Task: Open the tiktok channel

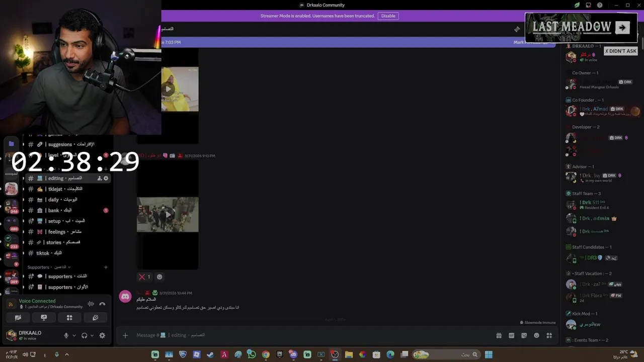Action: 67,253
